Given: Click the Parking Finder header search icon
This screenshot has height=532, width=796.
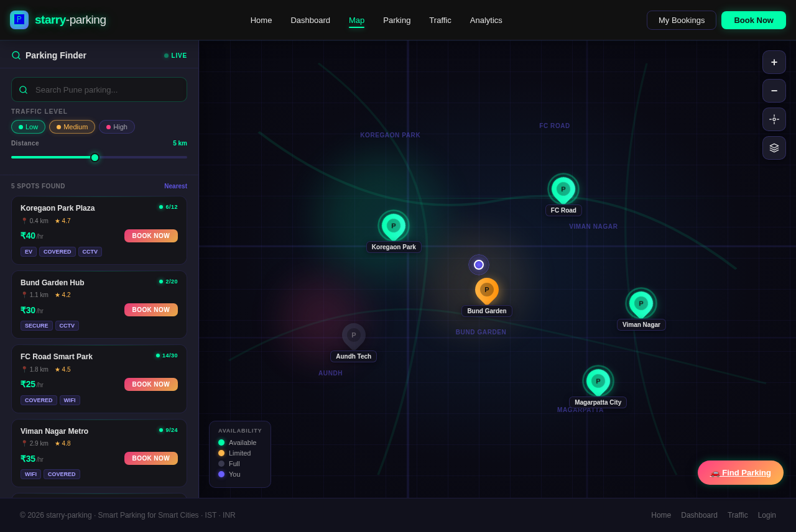Looking at the screenshot, I should [16, 55].
